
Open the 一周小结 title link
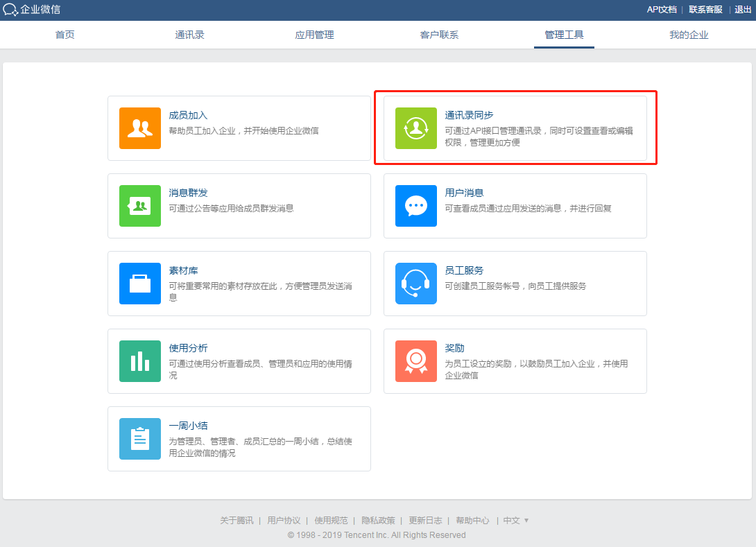point(188,426)
